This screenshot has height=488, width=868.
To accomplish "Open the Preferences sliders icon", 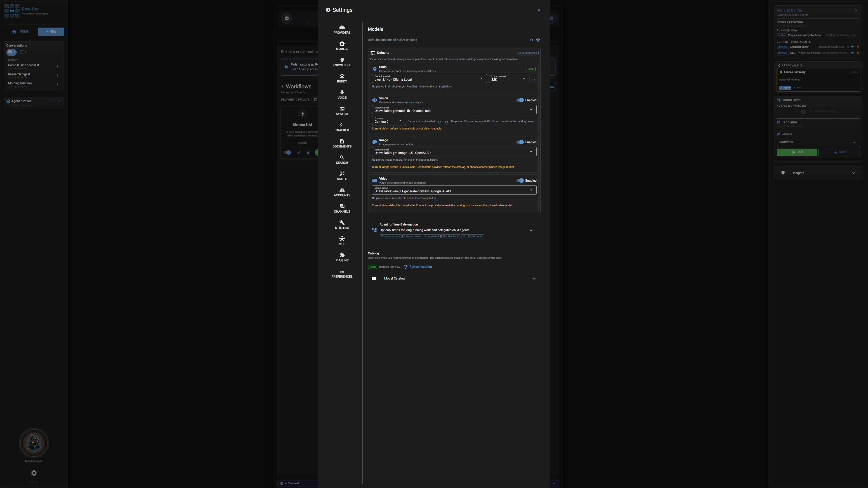I will click(342, 271).
